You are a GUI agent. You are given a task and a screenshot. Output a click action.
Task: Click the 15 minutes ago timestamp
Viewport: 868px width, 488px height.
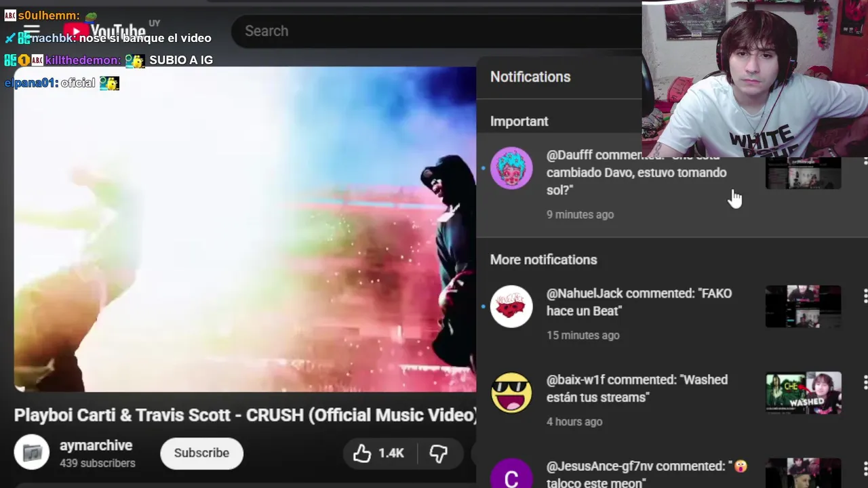[x=583, y=335]
